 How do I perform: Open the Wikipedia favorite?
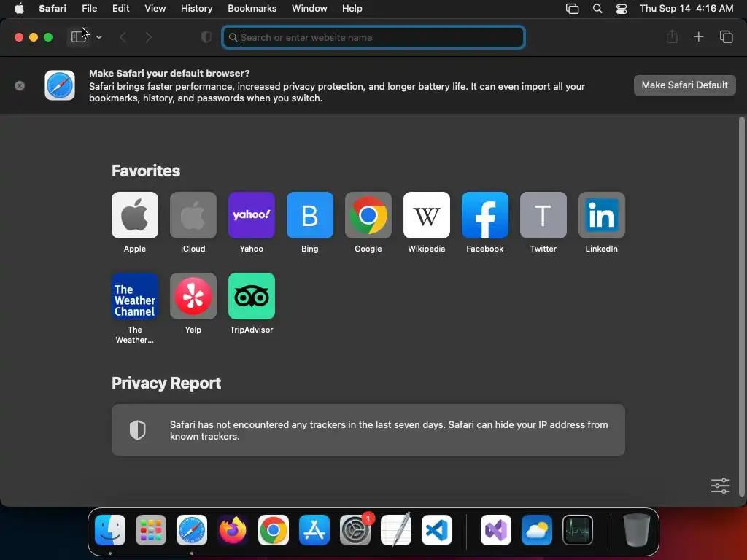point(426,215)
